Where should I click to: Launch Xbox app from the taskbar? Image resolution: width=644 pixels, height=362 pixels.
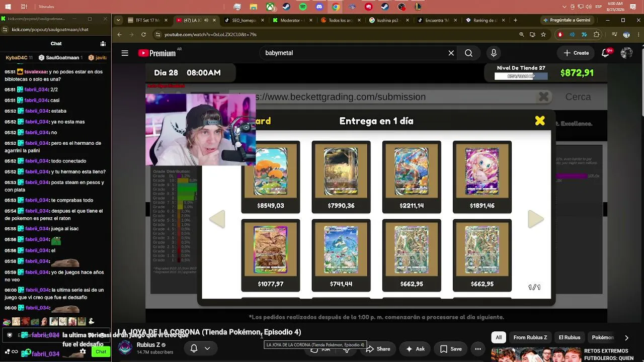coord(270,7)
